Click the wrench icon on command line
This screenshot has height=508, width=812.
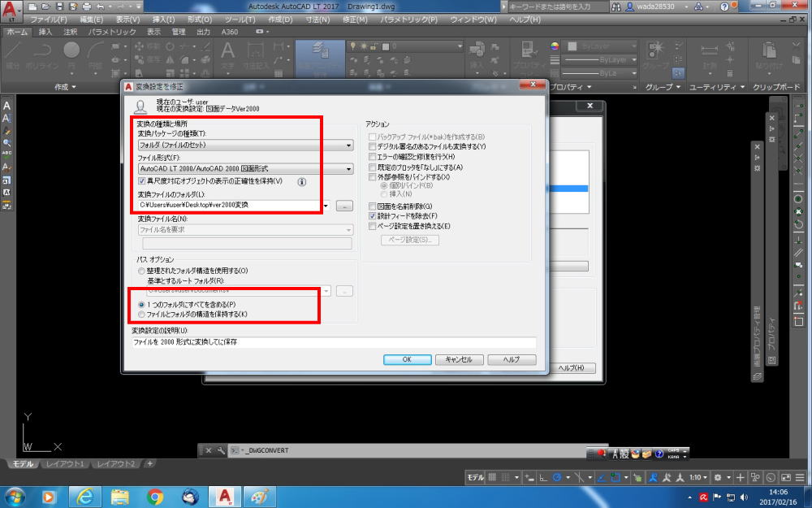click(221, 450)
